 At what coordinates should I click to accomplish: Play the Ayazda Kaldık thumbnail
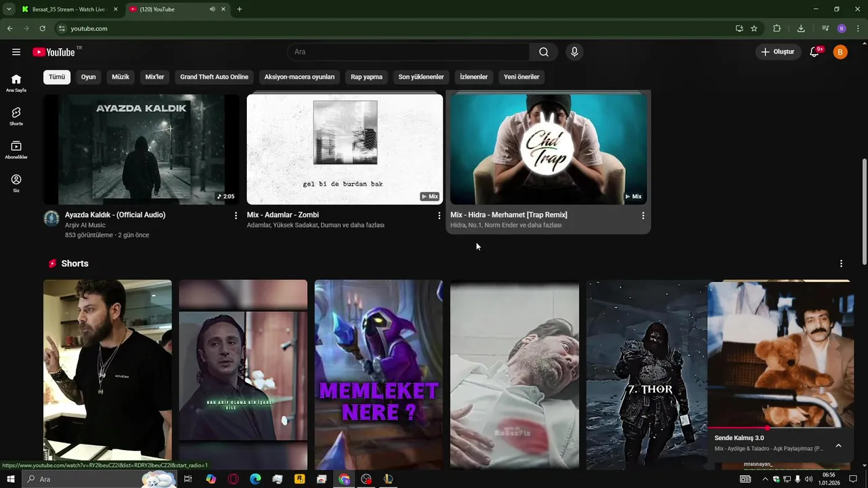(141, 148)
